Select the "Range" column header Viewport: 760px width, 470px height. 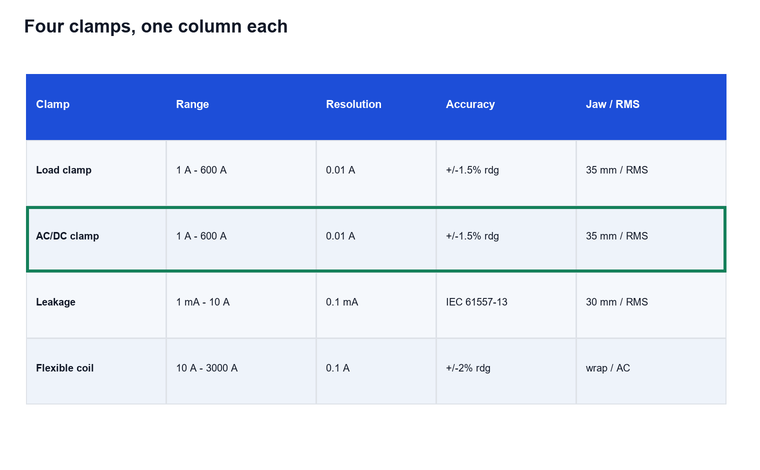click(x=192, y=104)
